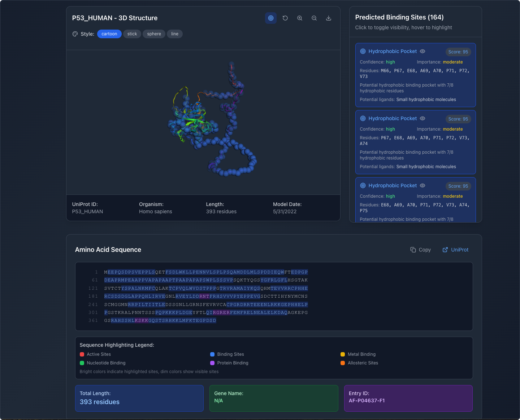Click the purple Protein Binding legend swatch

pyautogui.click(x=212, y=363)
